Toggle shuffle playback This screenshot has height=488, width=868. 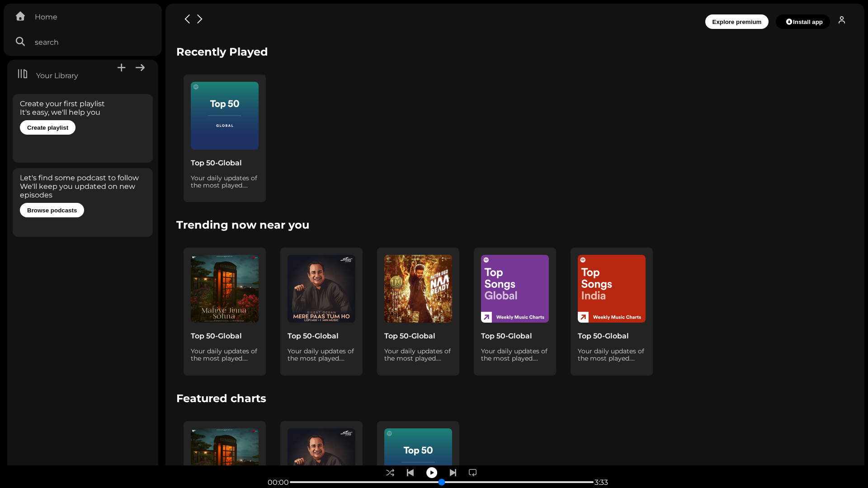coord(390,473)
